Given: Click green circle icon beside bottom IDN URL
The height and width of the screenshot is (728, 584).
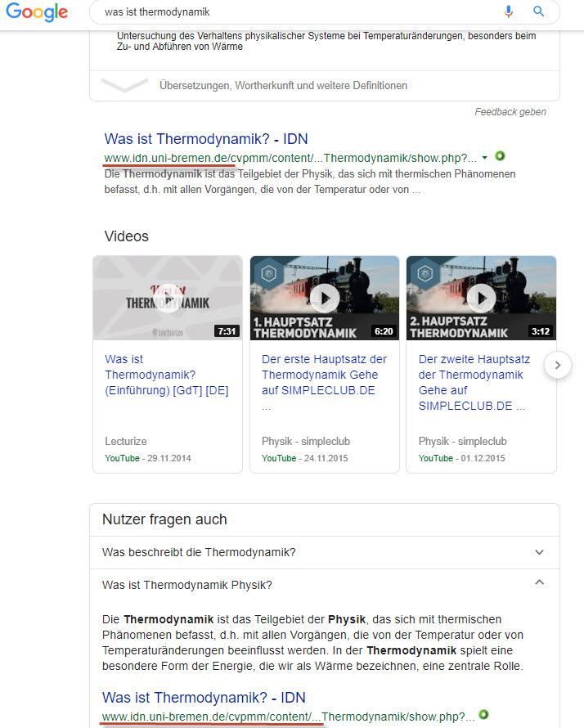Looking at the screenshot, I should (483, 715).
